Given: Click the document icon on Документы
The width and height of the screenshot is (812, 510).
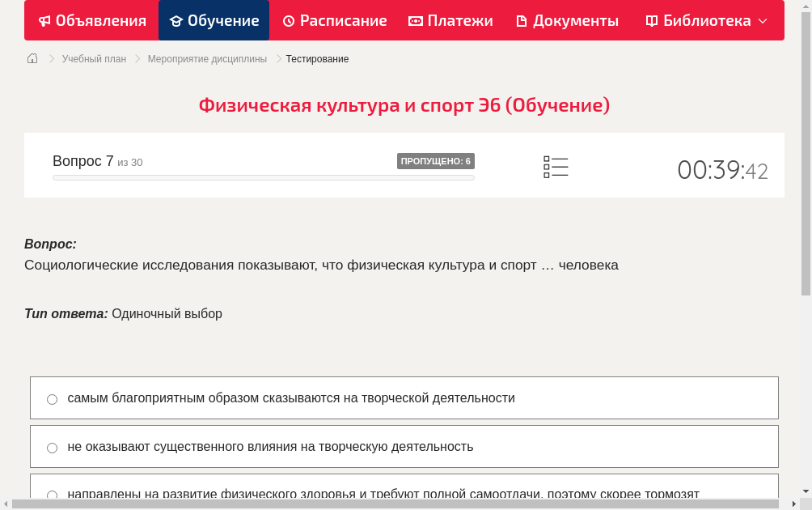Looking at the screenshot, I should tap(523, 20).
